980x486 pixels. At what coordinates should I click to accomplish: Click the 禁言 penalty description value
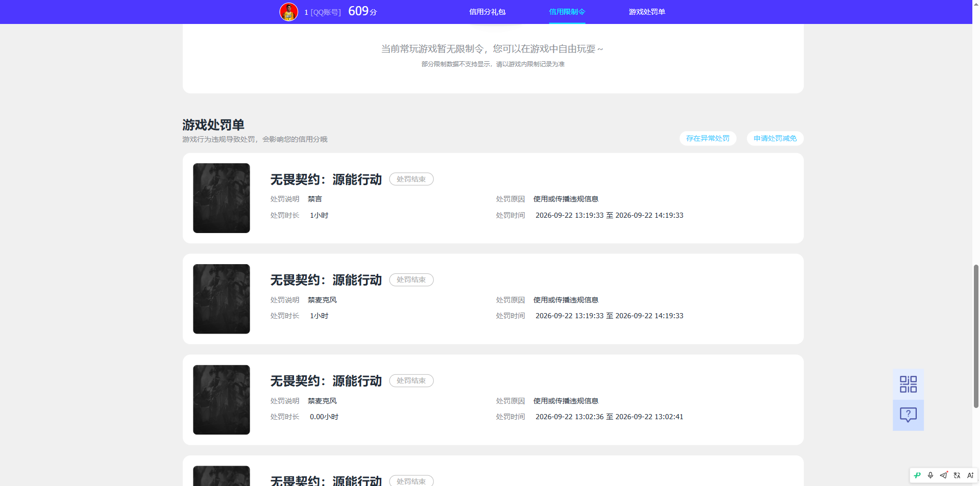pos(315,199)
